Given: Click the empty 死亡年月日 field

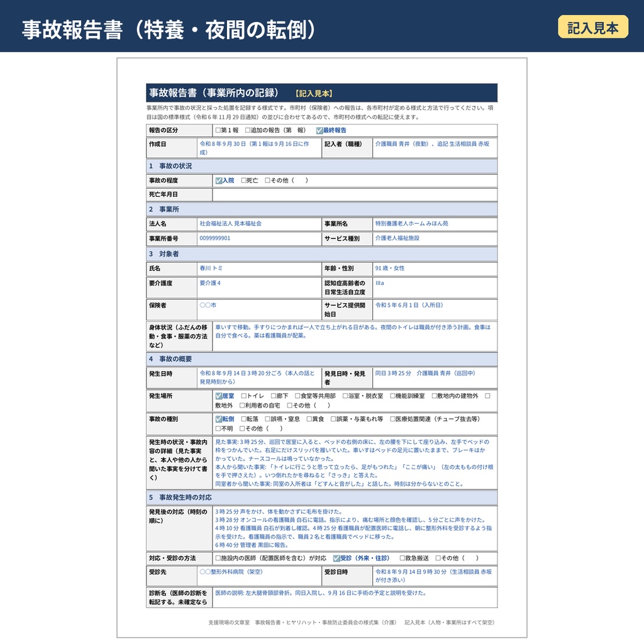Looking at the screenshot, I should pyautogui.click(x=355, y=195).
